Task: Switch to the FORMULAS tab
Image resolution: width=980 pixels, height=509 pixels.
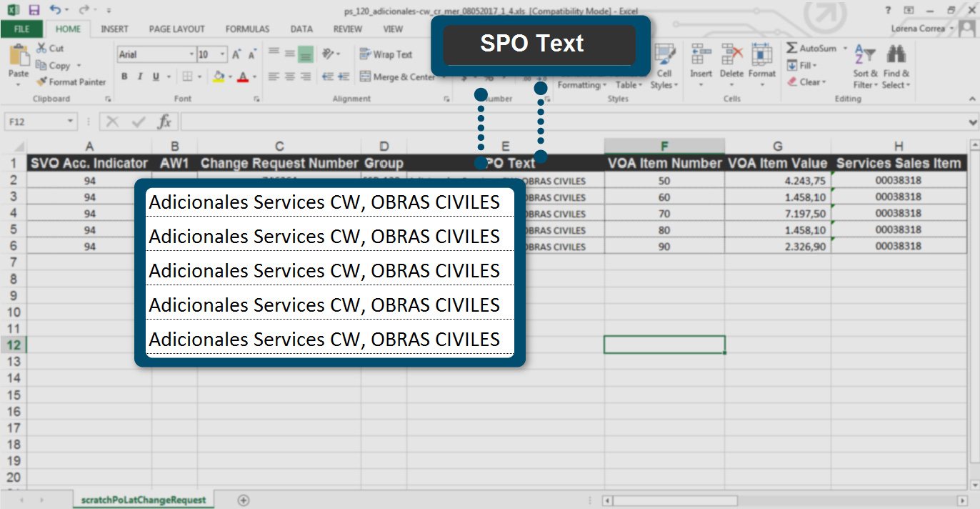Action: pyautogui.click(x=247, y=29)
